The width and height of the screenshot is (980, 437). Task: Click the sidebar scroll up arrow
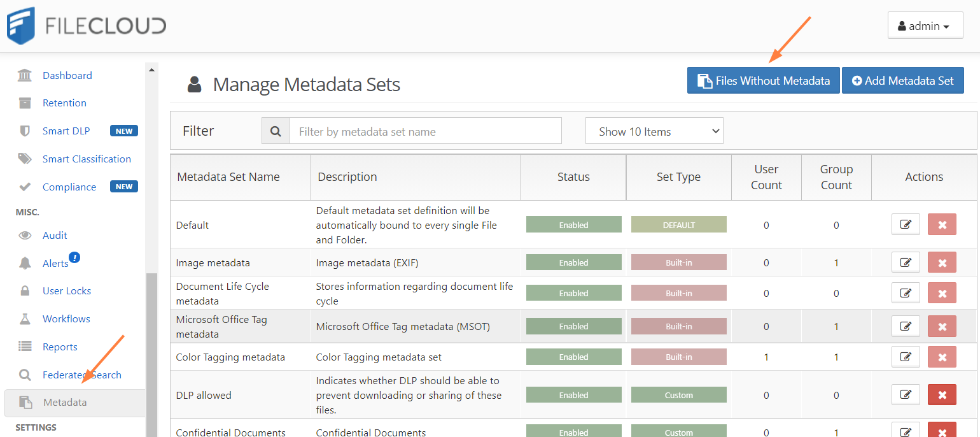[151, 69]
